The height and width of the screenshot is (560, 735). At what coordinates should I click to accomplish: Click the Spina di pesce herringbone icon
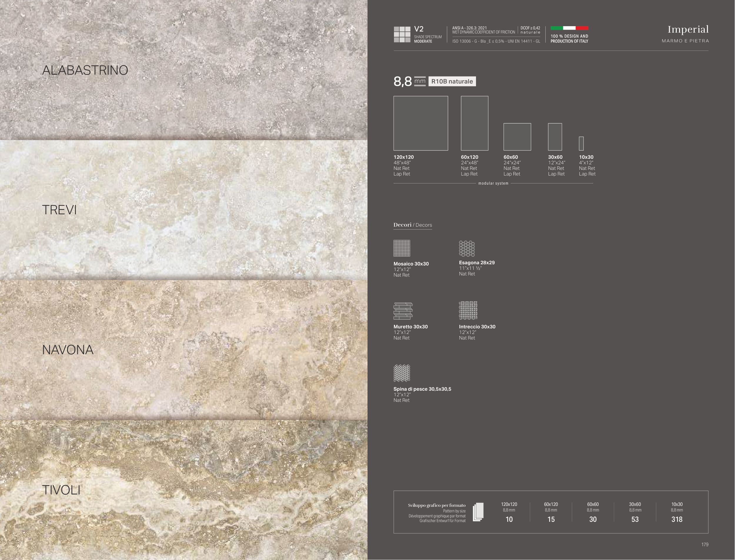coord(402,373)
